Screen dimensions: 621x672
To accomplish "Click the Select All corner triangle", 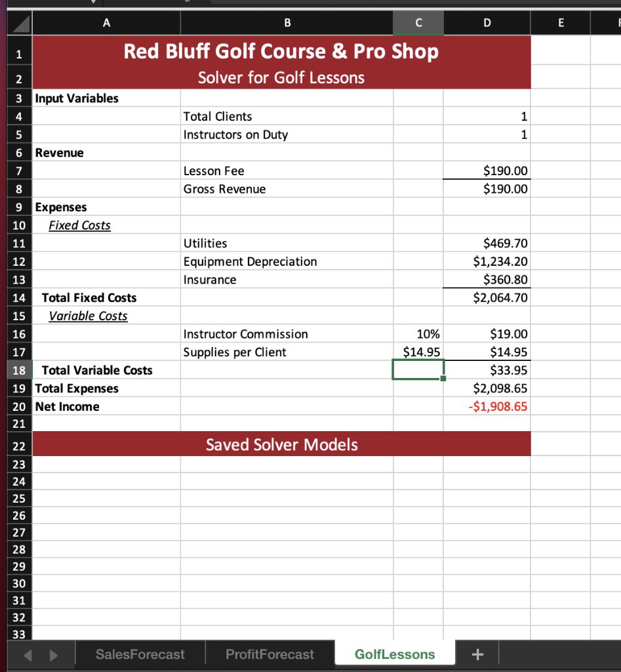I will tap(19, 22).
